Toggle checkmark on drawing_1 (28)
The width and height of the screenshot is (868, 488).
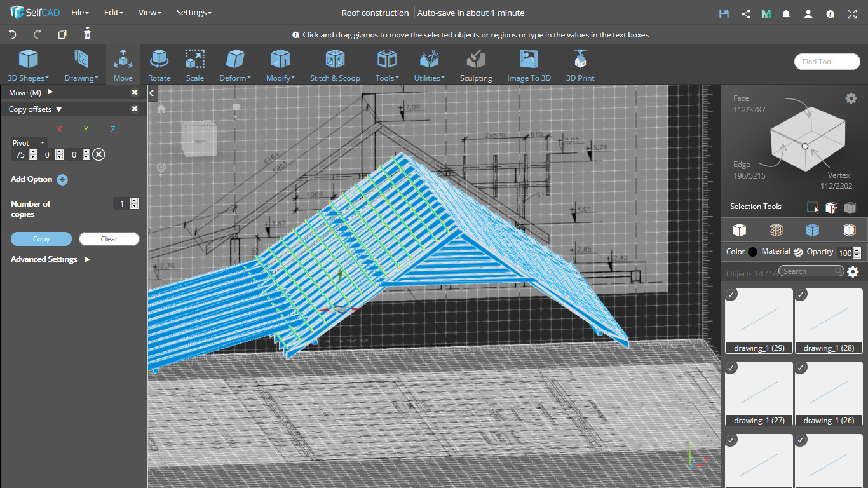801,294
